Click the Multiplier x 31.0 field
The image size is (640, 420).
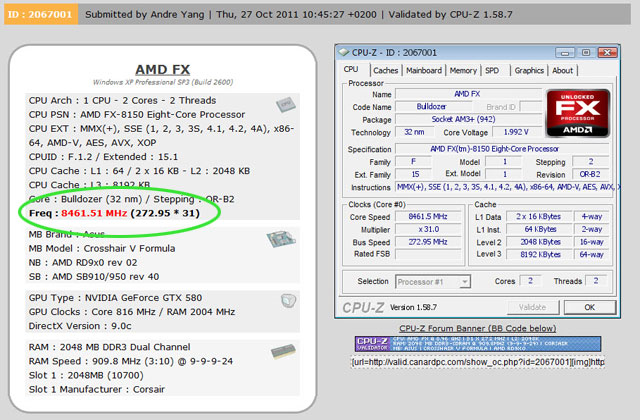428,229
